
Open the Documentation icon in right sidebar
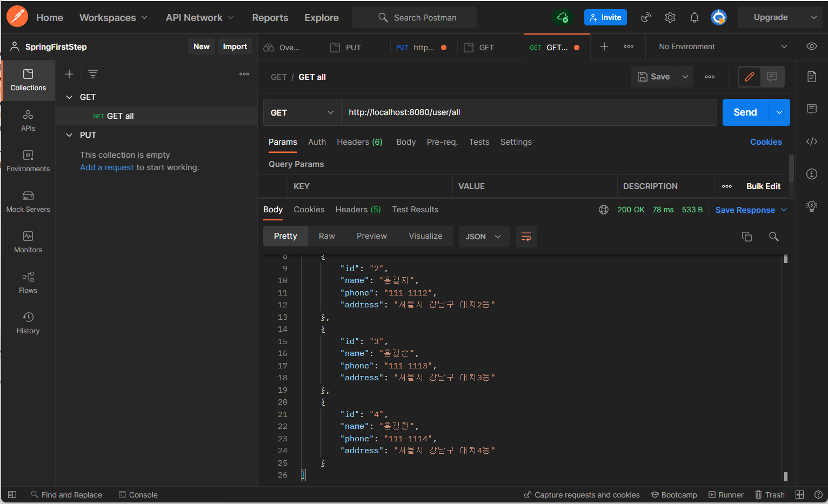[x=812, y=77]
